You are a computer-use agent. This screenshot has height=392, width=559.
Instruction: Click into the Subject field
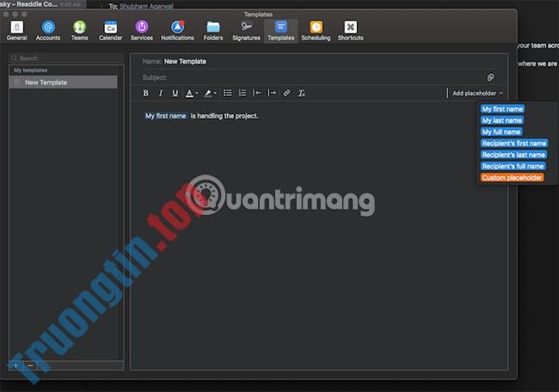tap(318, 77)
